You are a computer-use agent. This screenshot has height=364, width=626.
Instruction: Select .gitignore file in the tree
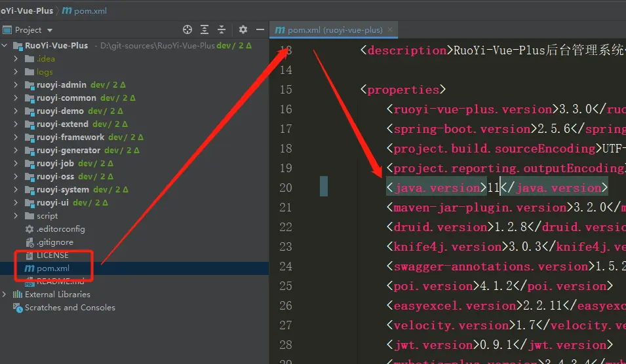coord(55,242)
